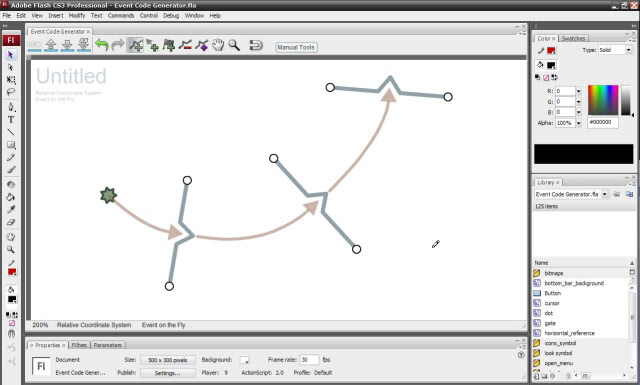
Task: Select the Text tool in tools panel
Action: coord(11,120)
